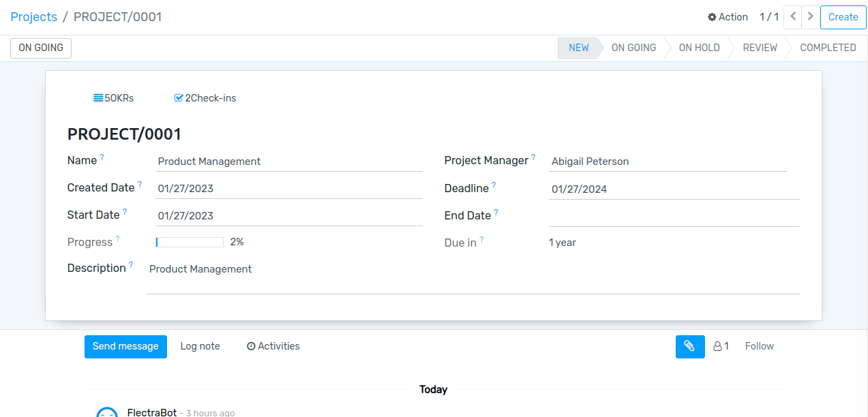Switch to Log note

(x=200, y=346)
